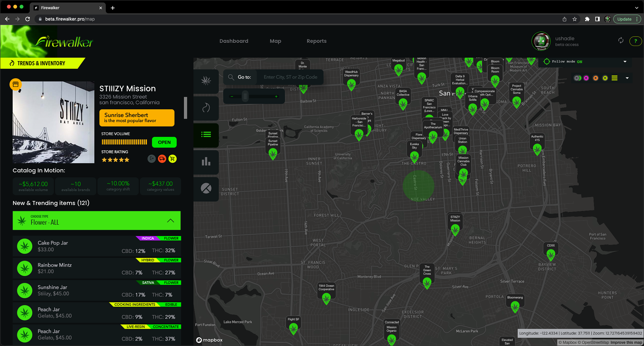Viewport: 644px width, 346px height.
Task: Open the help question mark icon
Action: [x=635, y=41]
